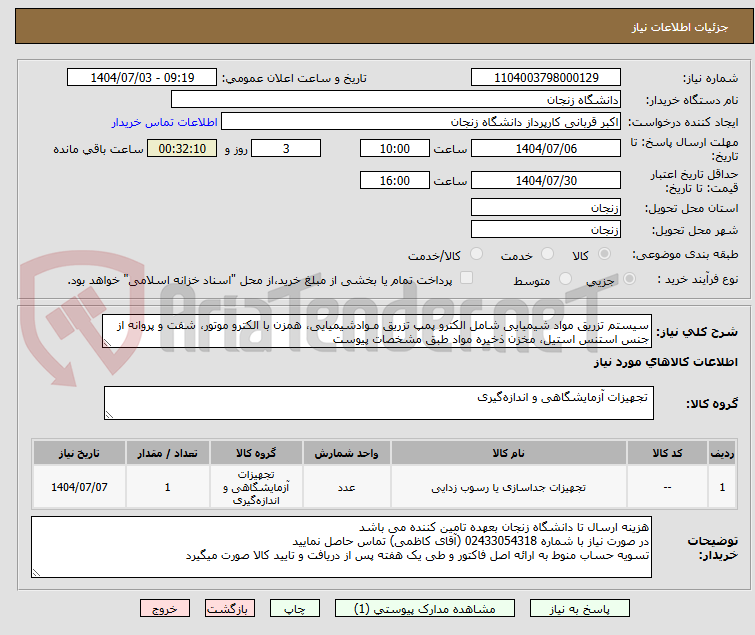Click the remaining days field 3

tap(286, 148)
